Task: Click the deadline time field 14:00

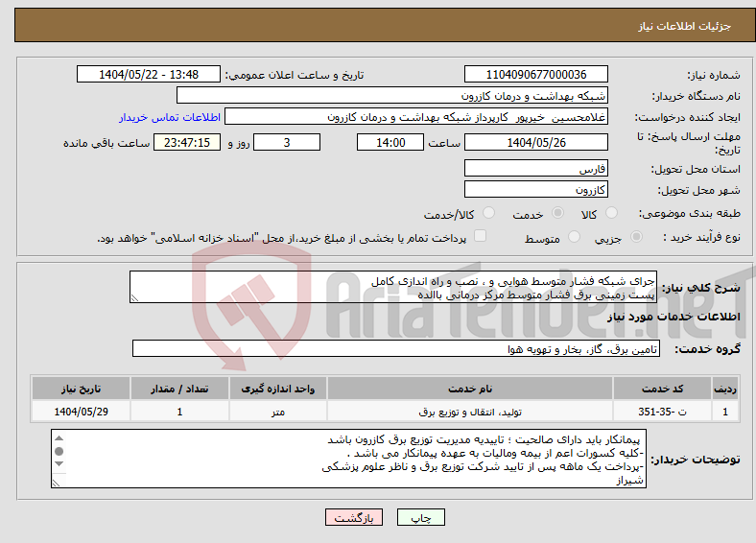Action: tap(390, 142)
